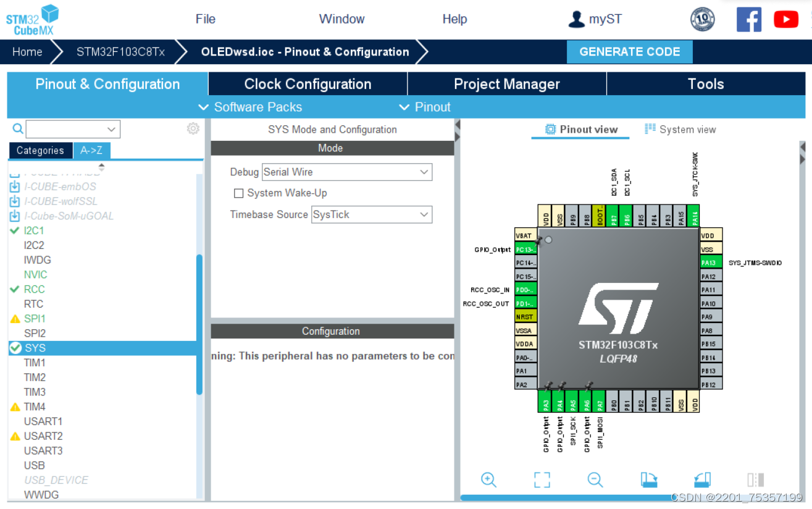
Task: Click the I-CUBE-wolfSSL download icon
Action: [15, 201]
